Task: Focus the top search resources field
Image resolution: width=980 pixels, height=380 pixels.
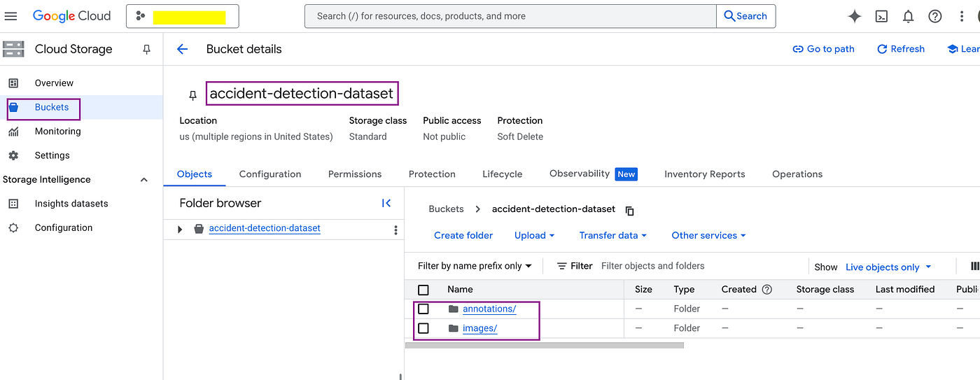Action: pos(511,16)
